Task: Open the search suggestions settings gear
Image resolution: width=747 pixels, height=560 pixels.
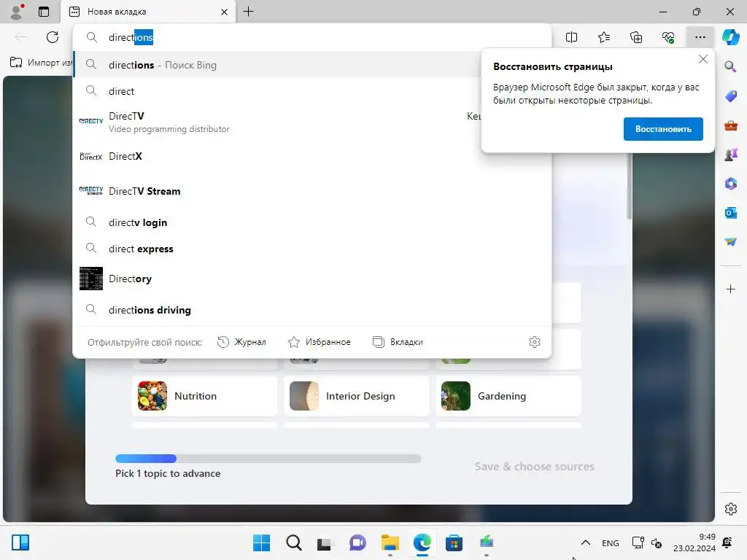Action: point(535,342)
